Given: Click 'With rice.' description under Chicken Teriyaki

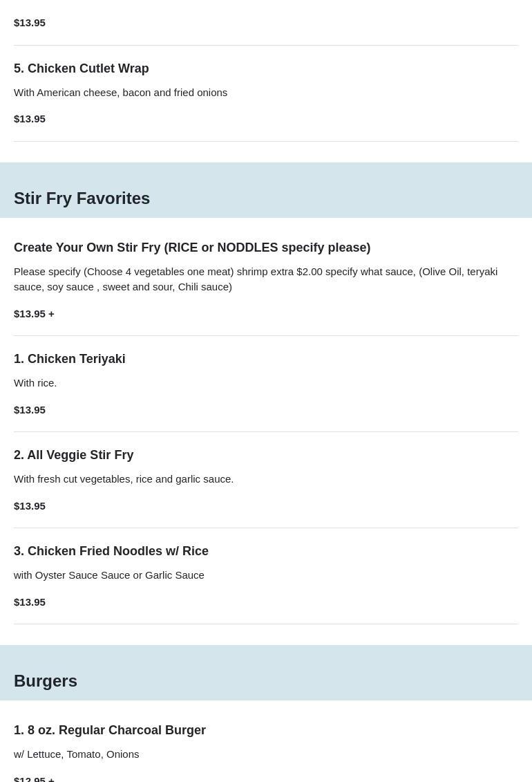Looking at the screenshot, I should pyautogui.click(x=35, y=383).
